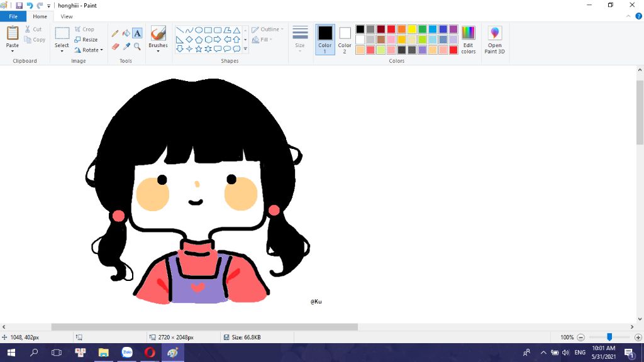Pick the dark red color swatch
This screenshot has width=644, height=362.
pos(380,29)
